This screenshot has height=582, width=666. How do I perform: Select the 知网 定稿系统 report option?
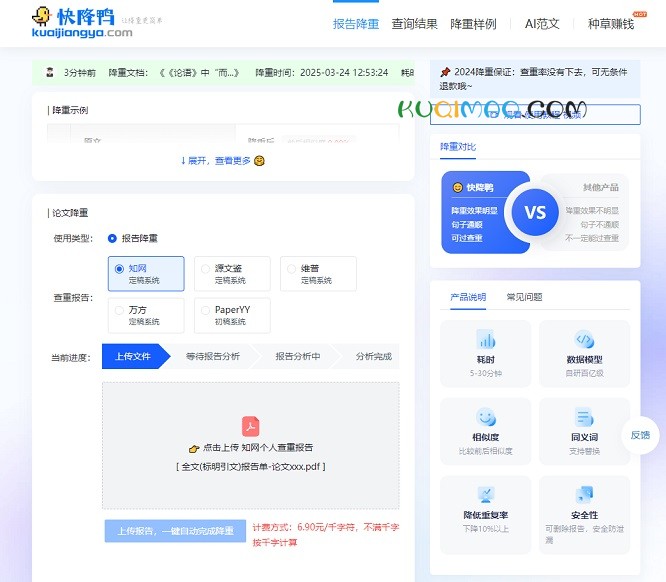[x=146, y=274]
